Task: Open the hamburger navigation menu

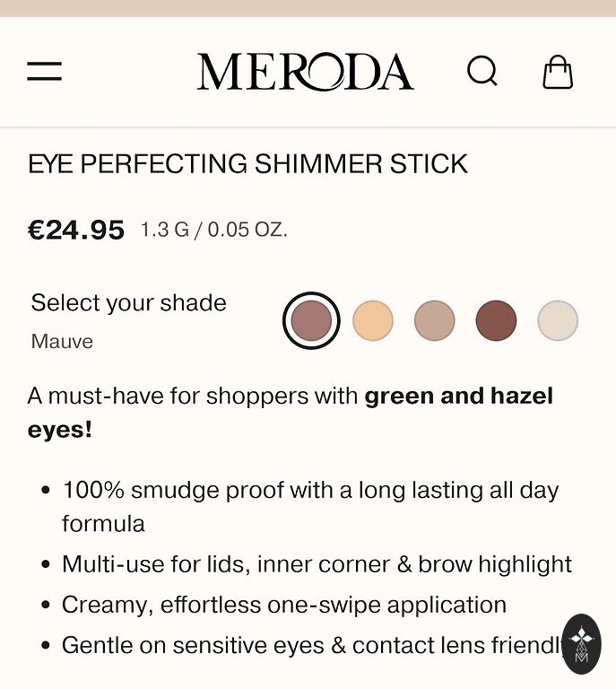Action: click(x=44, y=72)
